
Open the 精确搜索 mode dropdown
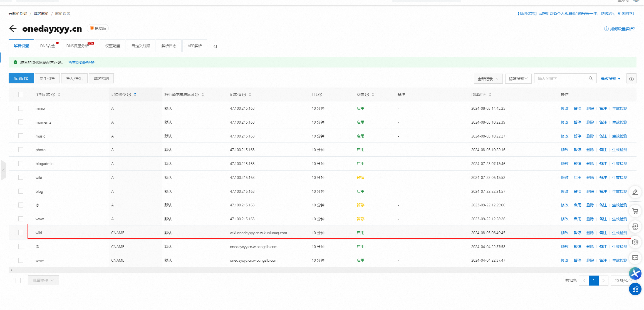coord(518,79)
